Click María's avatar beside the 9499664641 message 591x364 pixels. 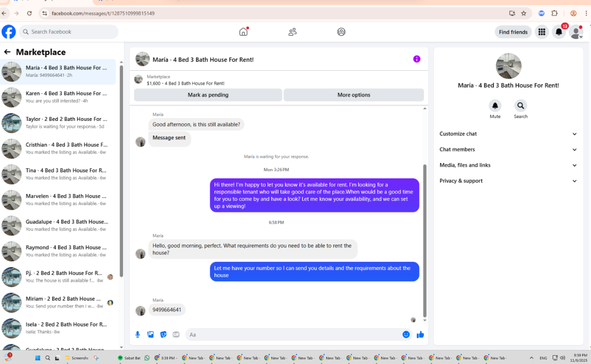pos(140,311)
